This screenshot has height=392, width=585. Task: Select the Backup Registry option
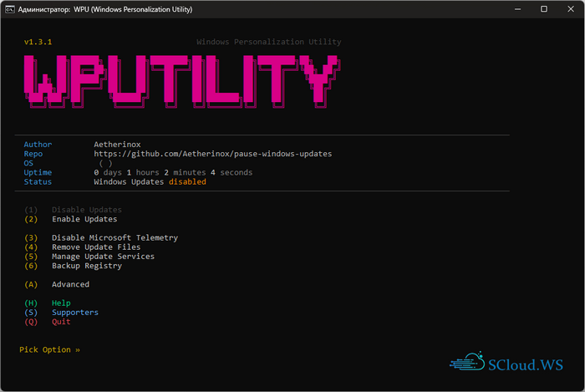click(x=87, y=266)
